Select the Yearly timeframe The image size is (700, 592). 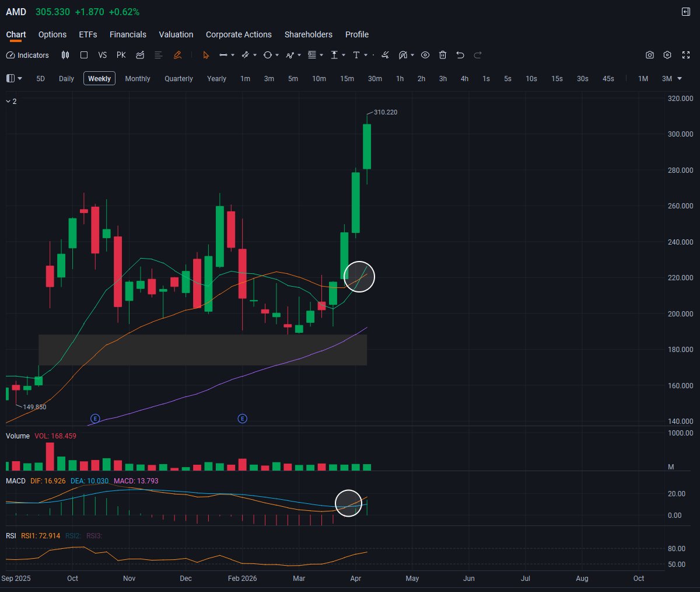tap(216, 78)
